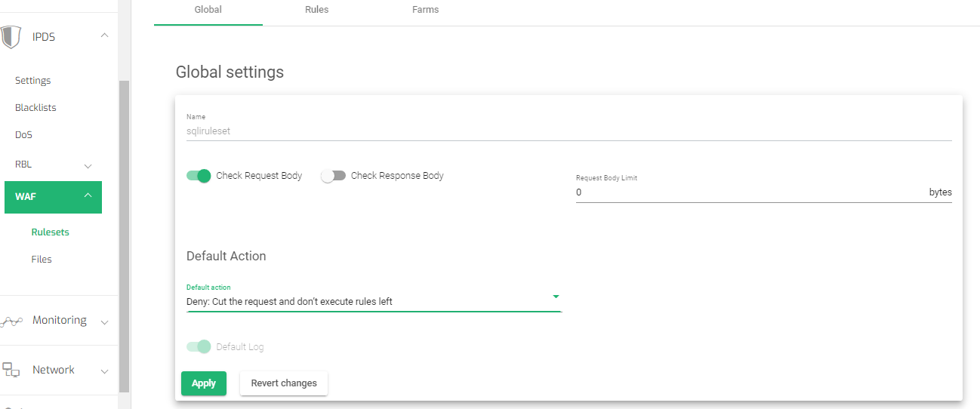980x409 pixels.
Task: Toggle the Default Log switch
Action: [x=199, y=347]
